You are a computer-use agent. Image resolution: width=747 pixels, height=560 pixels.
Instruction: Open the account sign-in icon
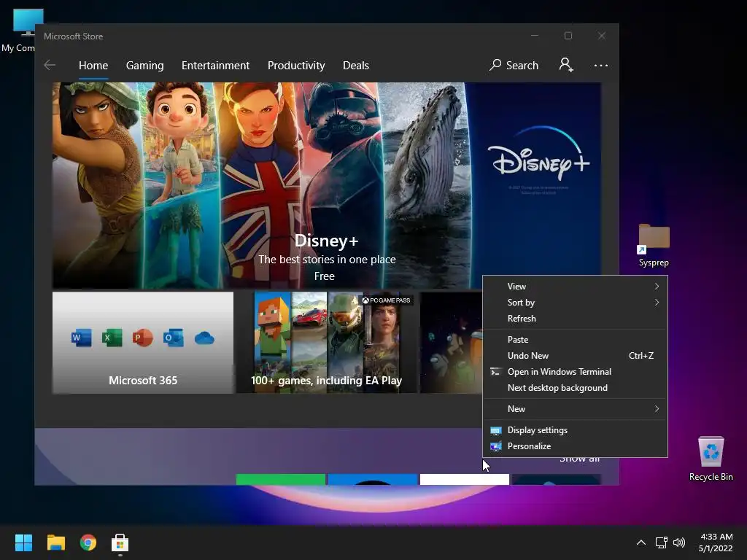point(566,65)
